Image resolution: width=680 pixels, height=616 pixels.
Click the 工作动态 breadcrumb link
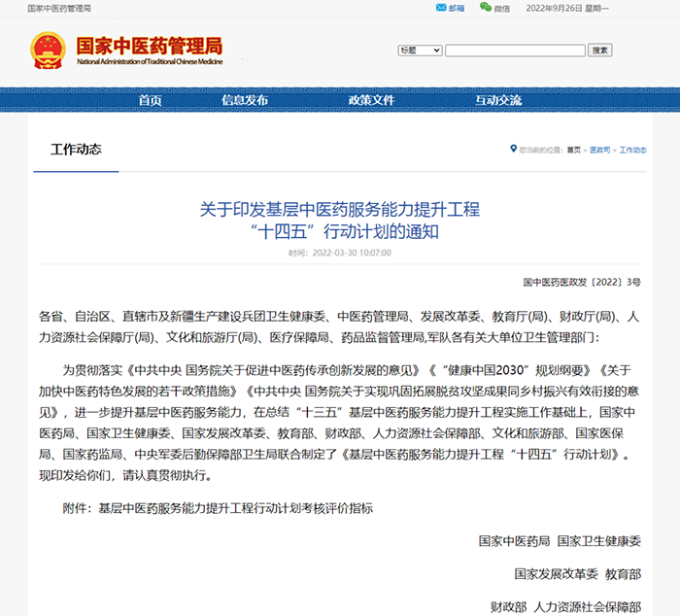click(632, 150)
